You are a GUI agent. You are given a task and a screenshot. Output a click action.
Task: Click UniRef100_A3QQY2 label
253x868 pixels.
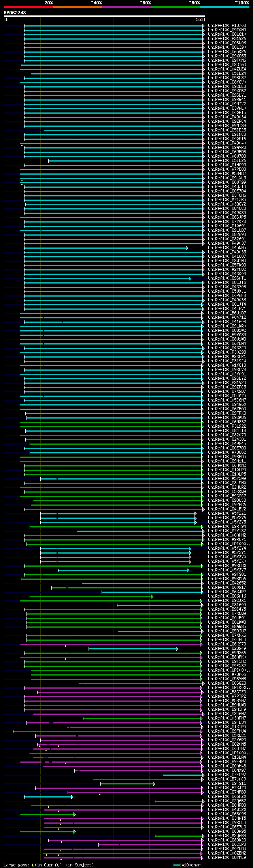point(227,204)
